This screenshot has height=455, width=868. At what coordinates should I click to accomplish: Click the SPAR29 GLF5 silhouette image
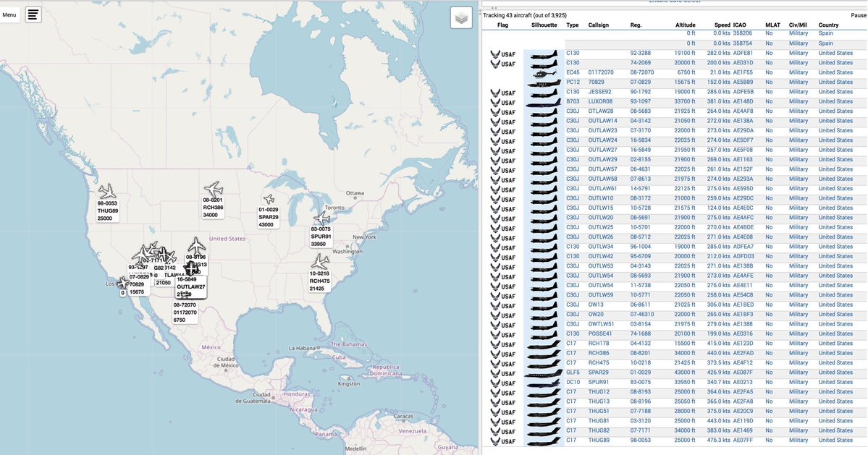coord(544,373)
